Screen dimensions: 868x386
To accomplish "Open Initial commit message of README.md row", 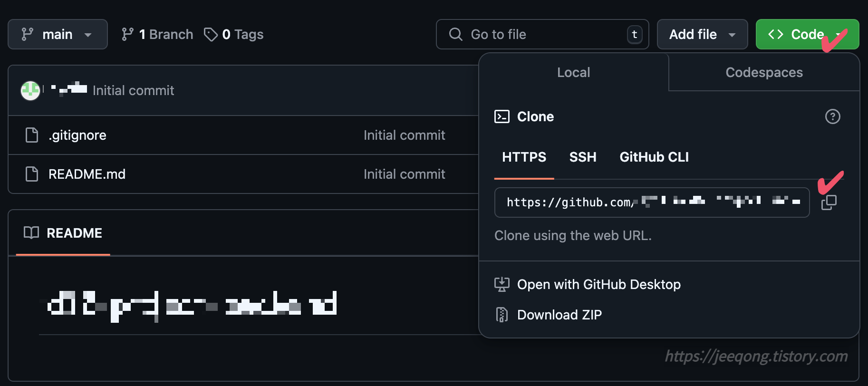I will [405, 174].
